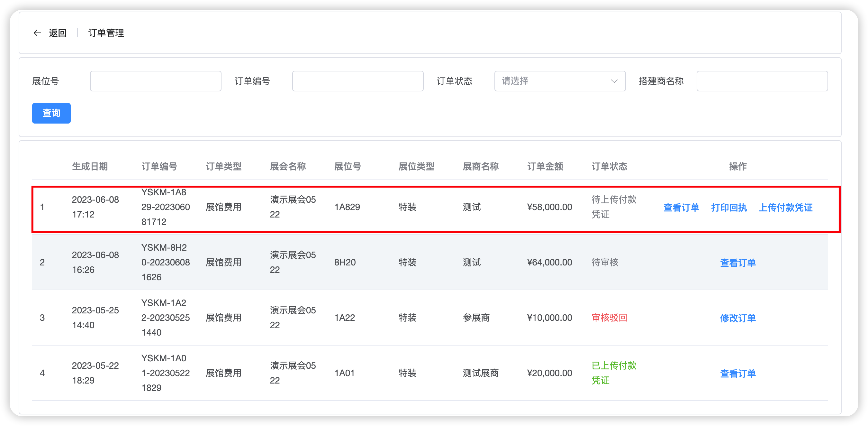The image size is (868, 426).
Task: Click booth number 1A01 cell
Action: [344, 373]
